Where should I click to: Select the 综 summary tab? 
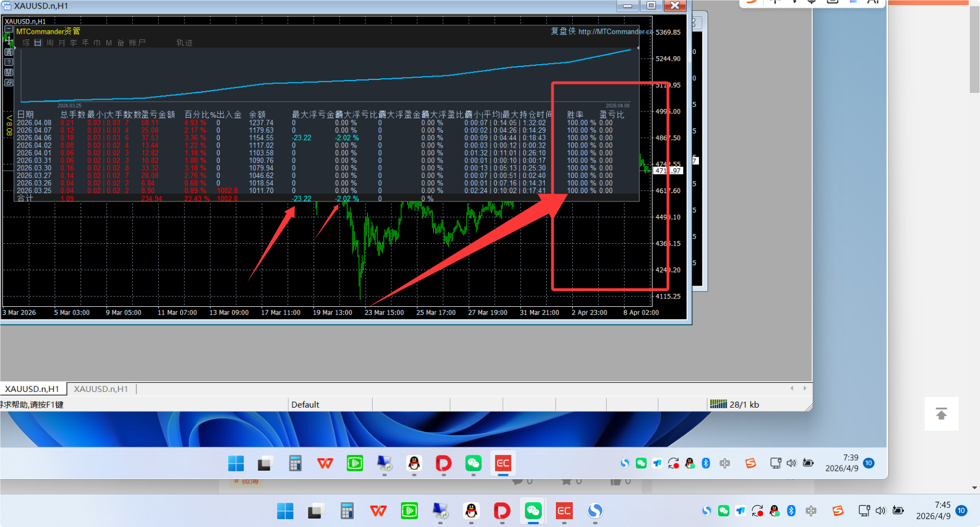(x=26, y=43)
